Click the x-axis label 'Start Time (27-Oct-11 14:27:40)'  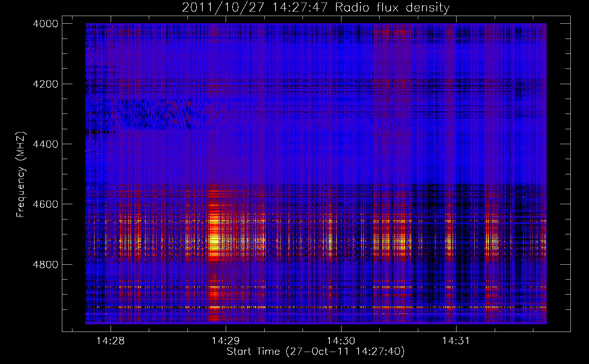pyautogui.click(x=316, y=352)
